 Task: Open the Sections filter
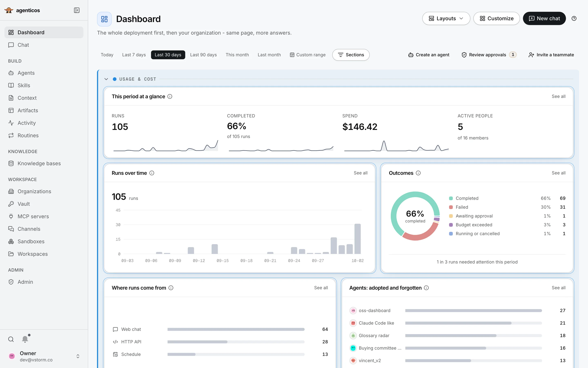click(x=351, y=55)
